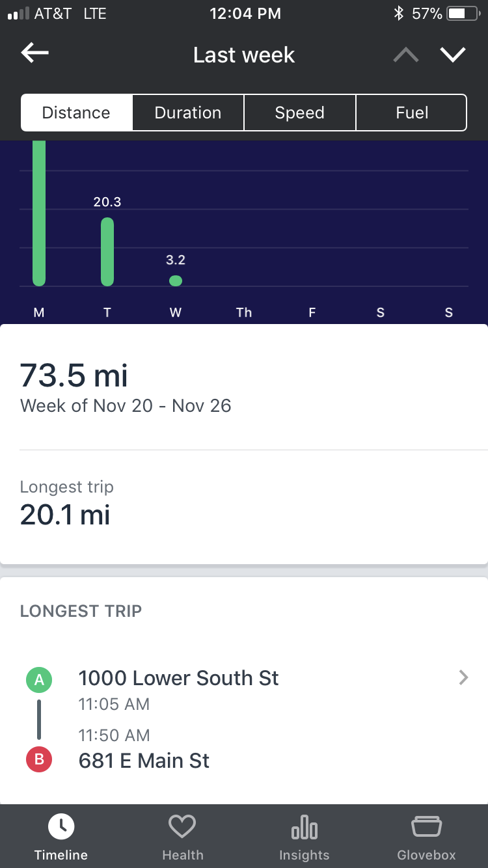Open the Glovebox icon
This screenshot has height=868, width=488.
(x=426, y=827)
